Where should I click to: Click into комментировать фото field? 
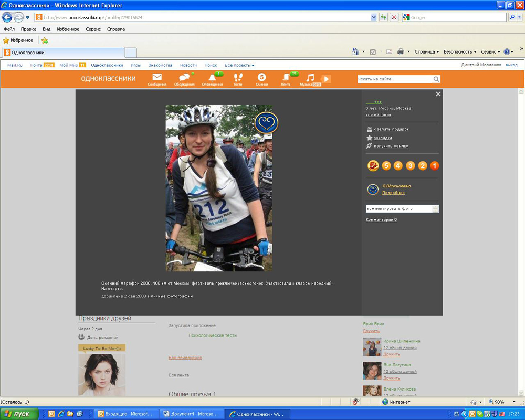click(x=402, y=208)
